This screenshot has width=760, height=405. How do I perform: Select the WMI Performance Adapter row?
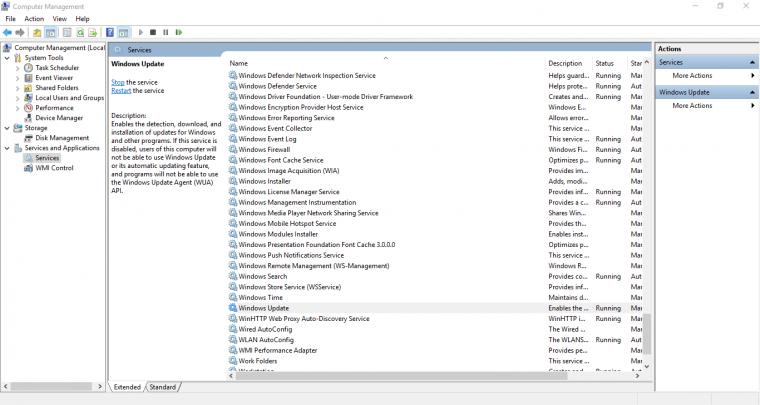coord(435,350)
